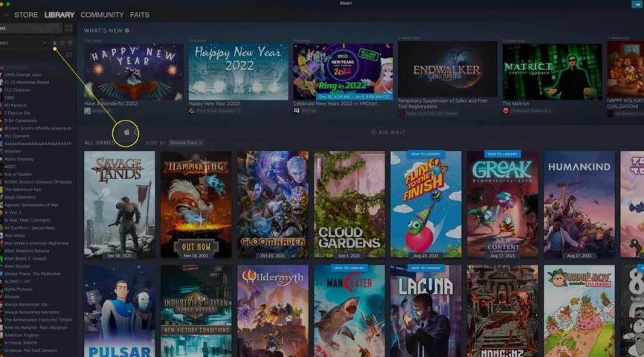The image size is (644, 357).
Task: Click the VRChat icon under news post
Action: [297, 111]
